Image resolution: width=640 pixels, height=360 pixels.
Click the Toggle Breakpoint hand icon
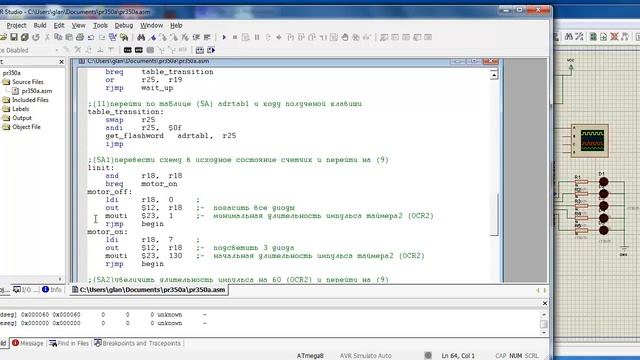(345, 37)
